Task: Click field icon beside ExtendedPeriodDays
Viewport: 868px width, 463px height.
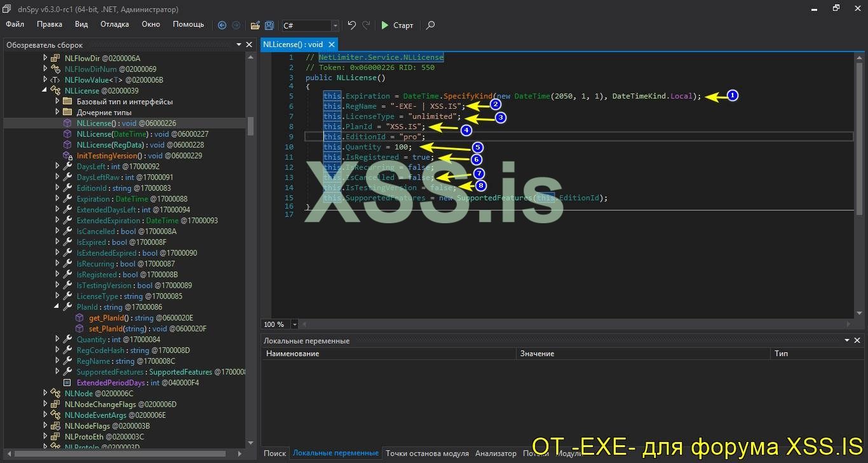Action: (x=67, y=383)
